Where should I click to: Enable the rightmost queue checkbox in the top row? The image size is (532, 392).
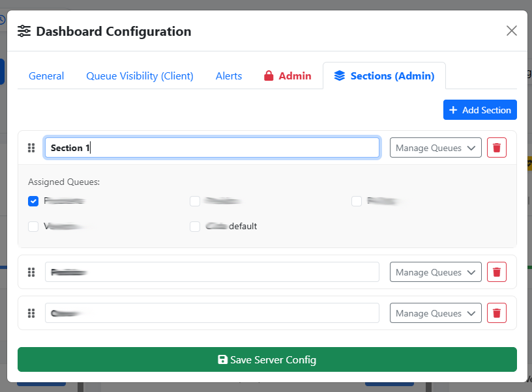pyautogui.click(x=357, y=201)
